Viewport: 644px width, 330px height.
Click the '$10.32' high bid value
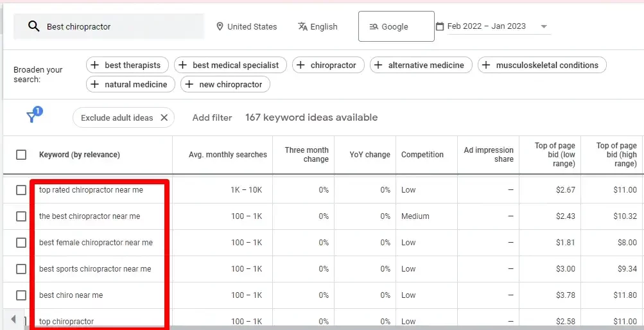tap(625, 216)
